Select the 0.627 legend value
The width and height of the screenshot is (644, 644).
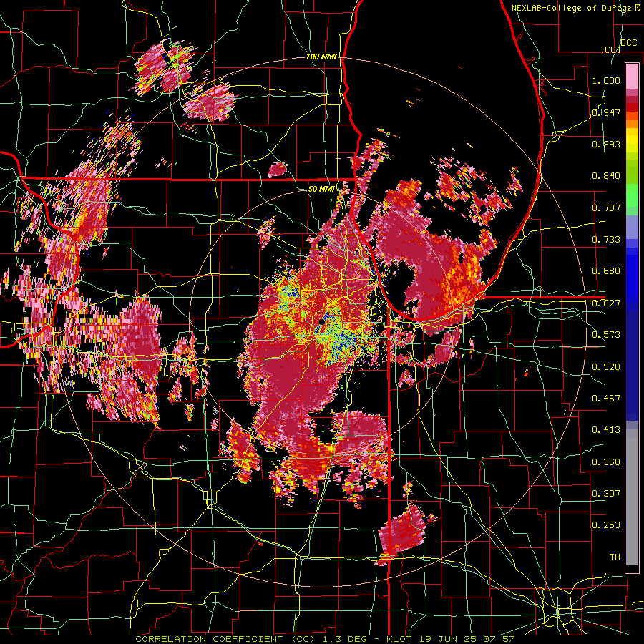click(606, 303)
